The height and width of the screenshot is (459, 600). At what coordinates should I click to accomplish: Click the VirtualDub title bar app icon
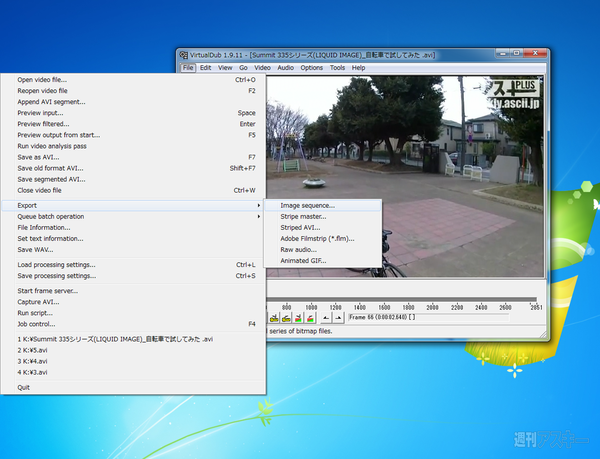pyautogui.click(x=184, y=54)
